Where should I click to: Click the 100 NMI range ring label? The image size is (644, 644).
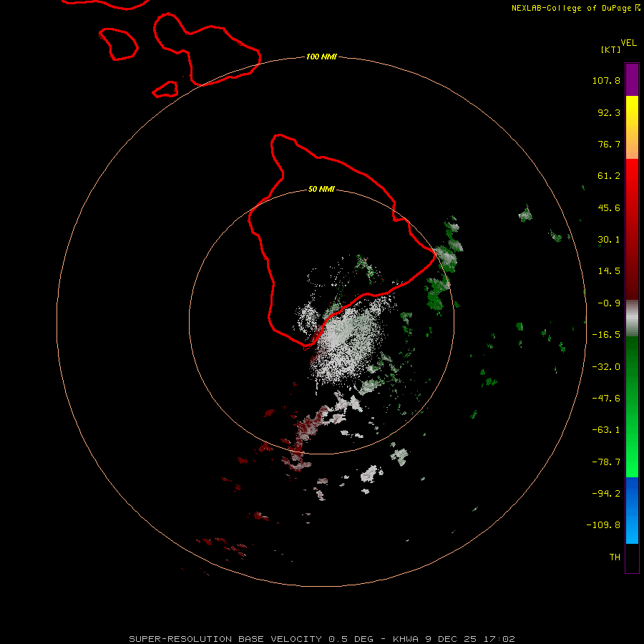pos(321,57)
